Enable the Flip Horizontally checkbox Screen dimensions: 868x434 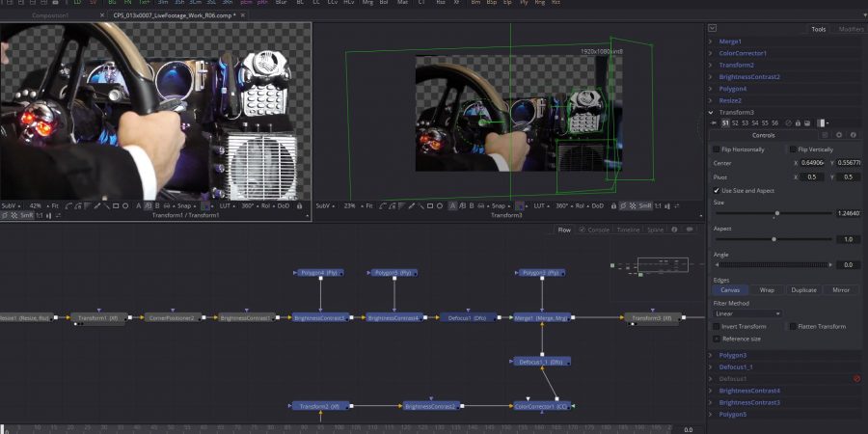(x=716, y=149)
